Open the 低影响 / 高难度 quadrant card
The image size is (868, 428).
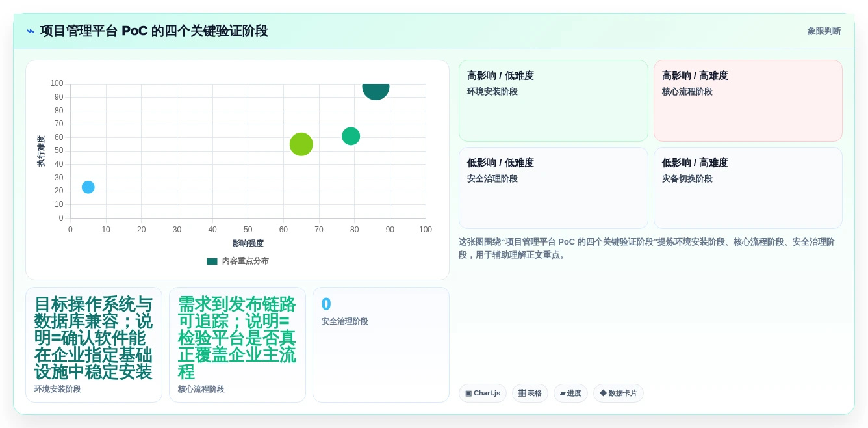tap(748, 188)
